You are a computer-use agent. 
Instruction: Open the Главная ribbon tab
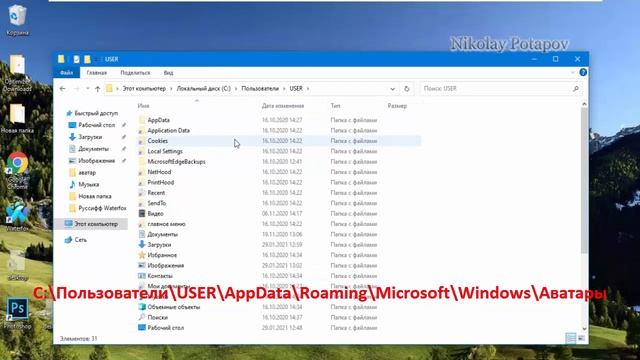[x=97, y=73]
